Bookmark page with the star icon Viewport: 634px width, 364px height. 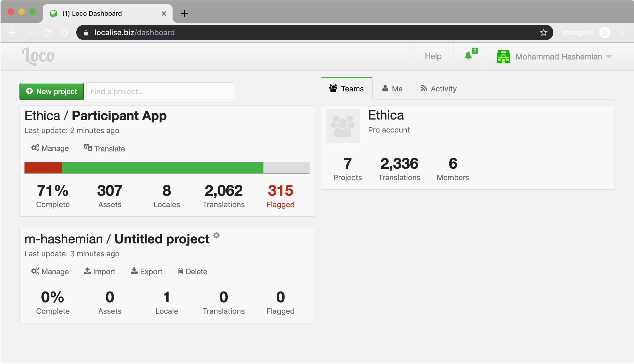[x=543, y=33]
